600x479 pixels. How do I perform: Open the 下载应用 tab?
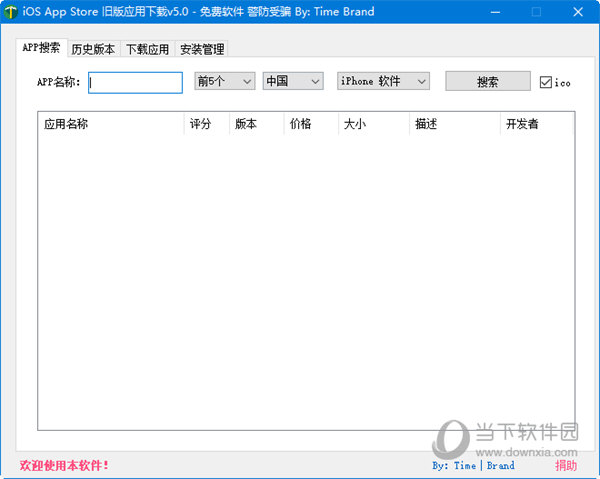coord(148,49)
